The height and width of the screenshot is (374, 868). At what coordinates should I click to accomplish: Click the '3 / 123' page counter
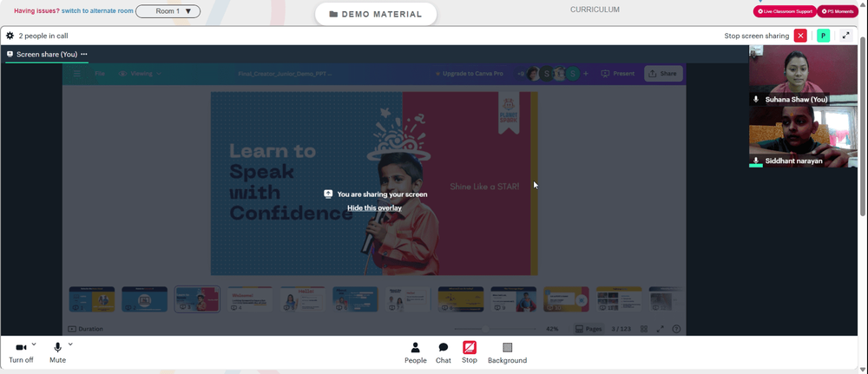[x=621, y=329]
